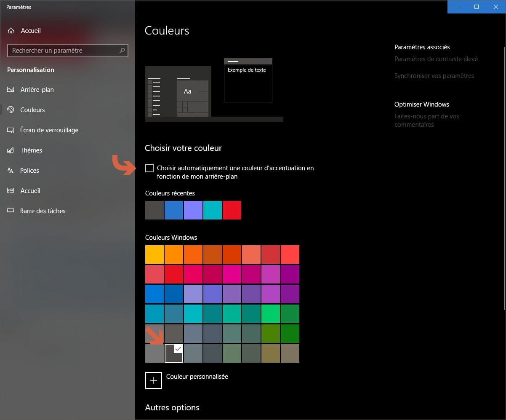Open Écran de verrouillage via its icon
The width and height of the screenshot is (506, 420).
(11, 130)
